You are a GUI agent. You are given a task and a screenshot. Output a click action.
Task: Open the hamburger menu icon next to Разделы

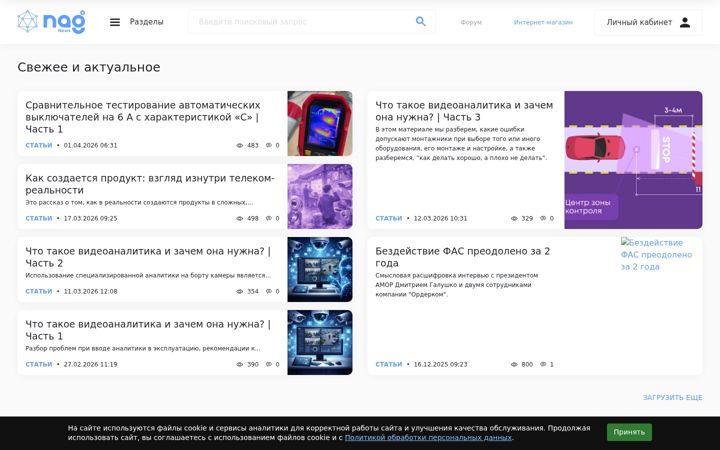click(x=115, y=22)
